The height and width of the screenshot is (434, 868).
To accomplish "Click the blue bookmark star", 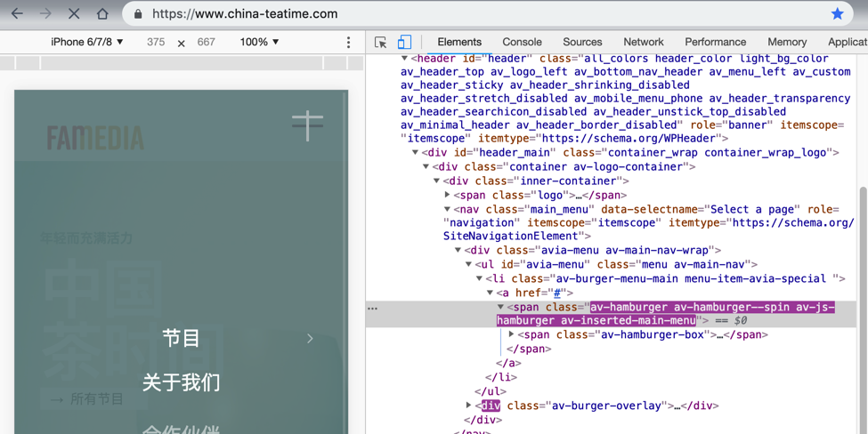I will click(838, 14).
